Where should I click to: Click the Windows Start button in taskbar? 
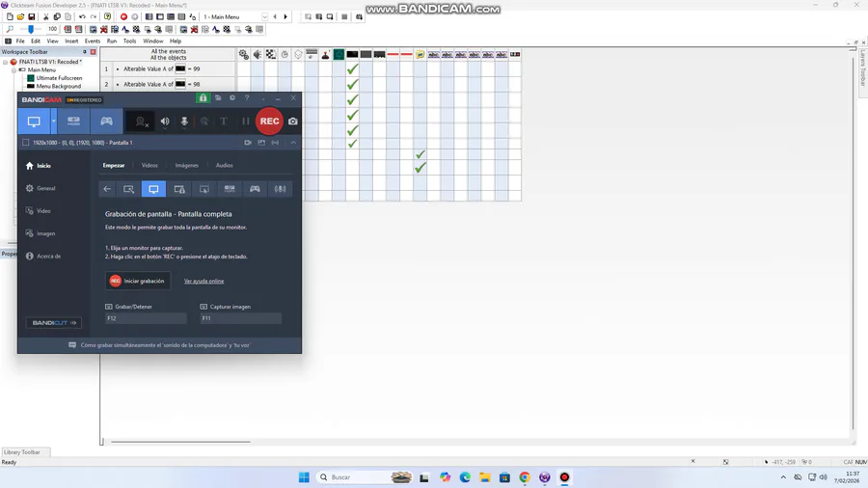tap(304, 477)
